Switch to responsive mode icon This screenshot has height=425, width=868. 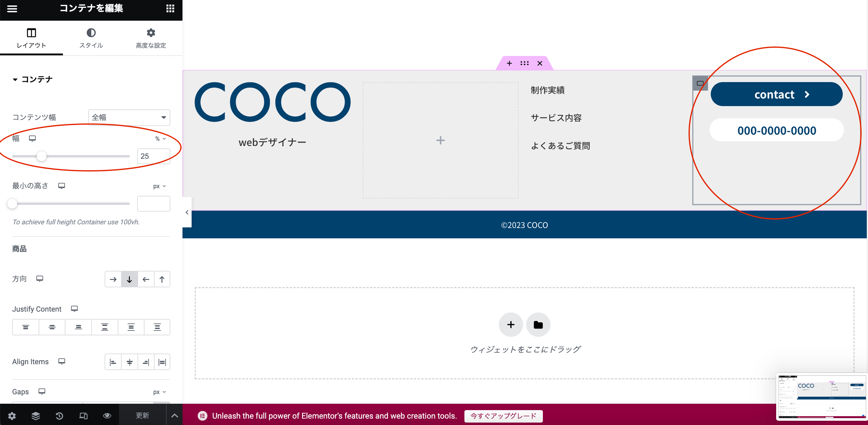pos(83,416)
